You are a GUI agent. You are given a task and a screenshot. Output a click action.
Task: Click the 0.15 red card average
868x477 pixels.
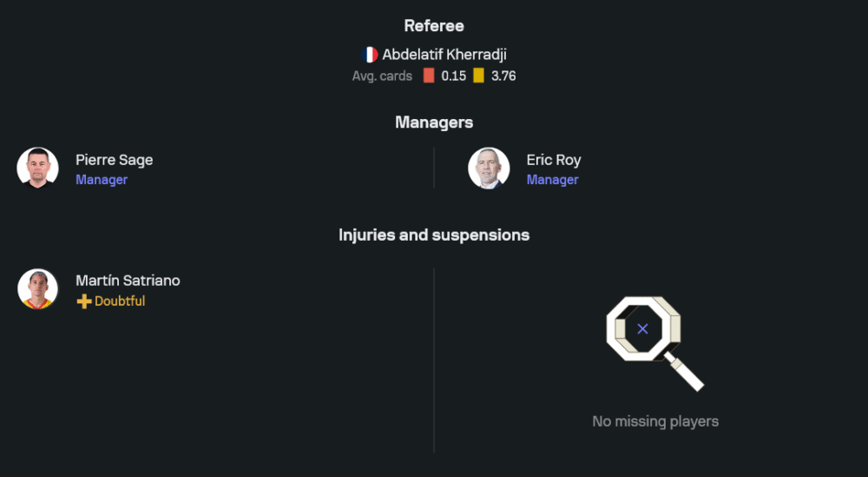pyautogui.click(x=453, y=76)
